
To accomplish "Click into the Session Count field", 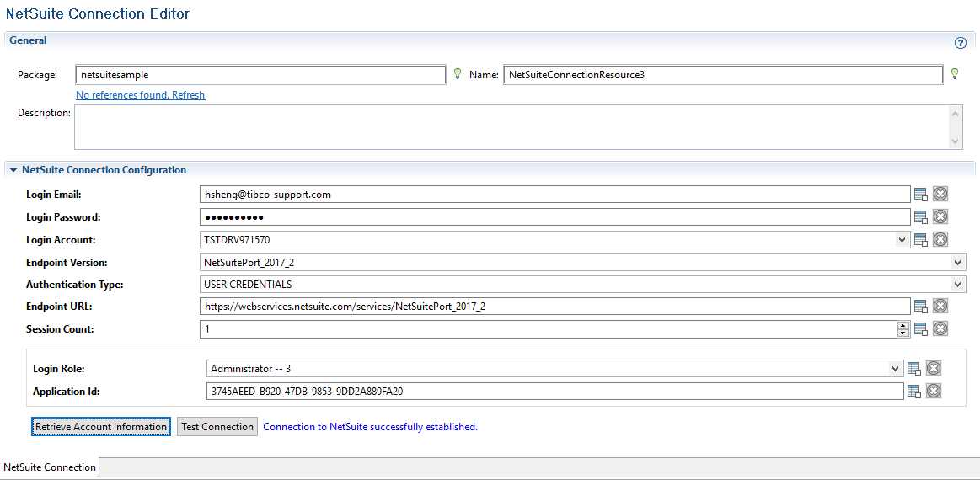I will tap(548, 328).
